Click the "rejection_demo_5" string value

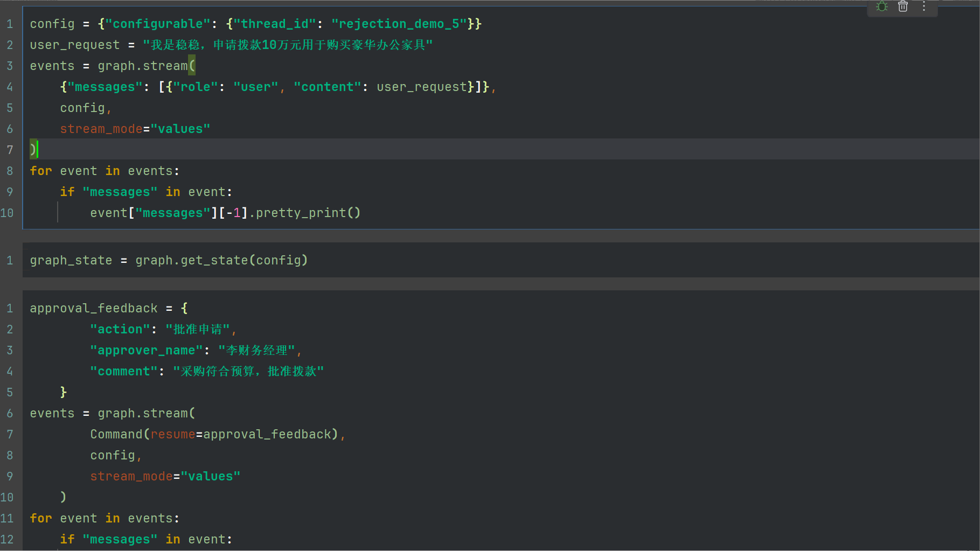coord(399,24)
